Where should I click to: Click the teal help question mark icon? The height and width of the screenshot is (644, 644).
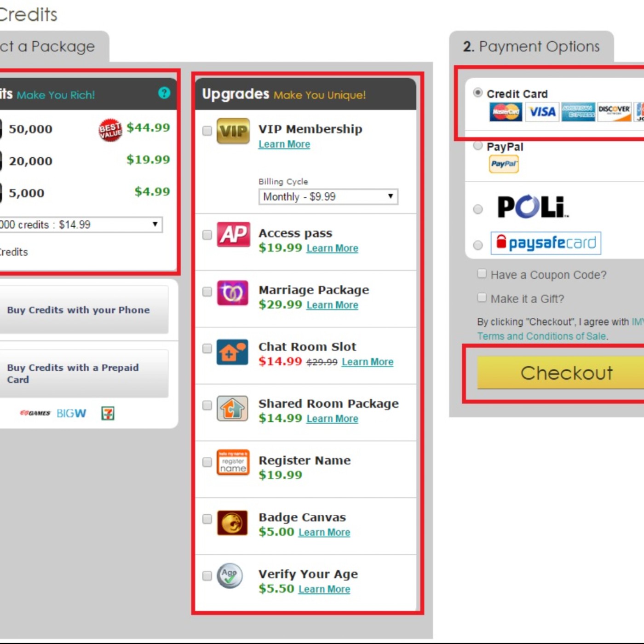coord(164,93)
